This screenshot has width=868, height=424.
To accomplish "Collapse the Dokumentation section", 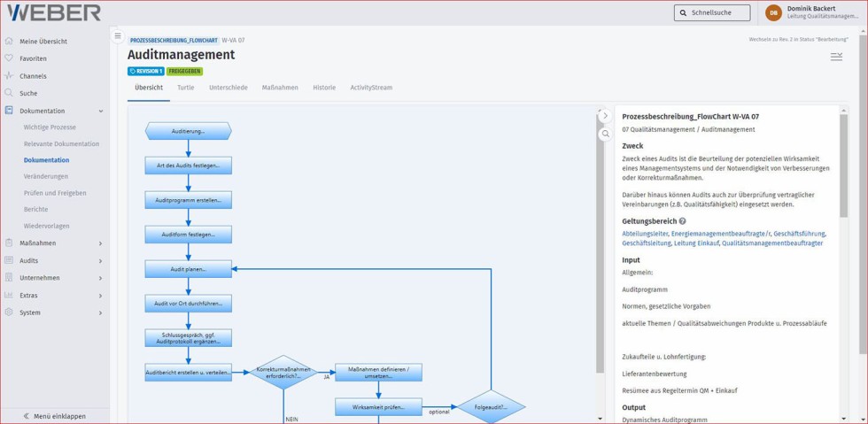I will click(x=100, y=111).
